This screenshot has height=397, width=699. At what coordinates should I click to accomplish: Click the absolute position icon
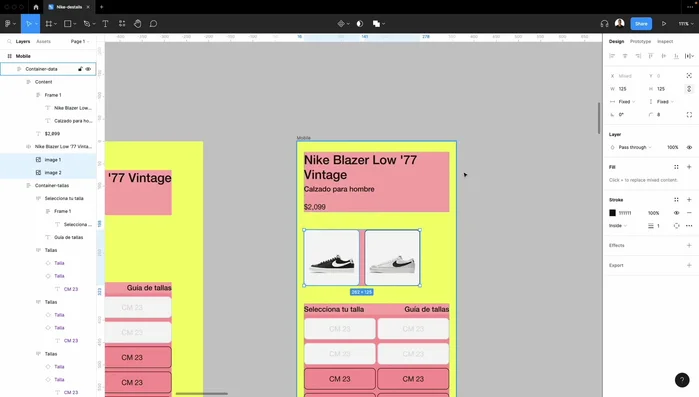click(689, 76)
